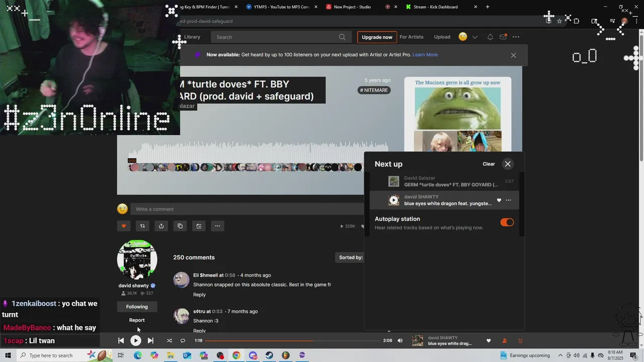Click the Report button

click(x=137, y=320)
